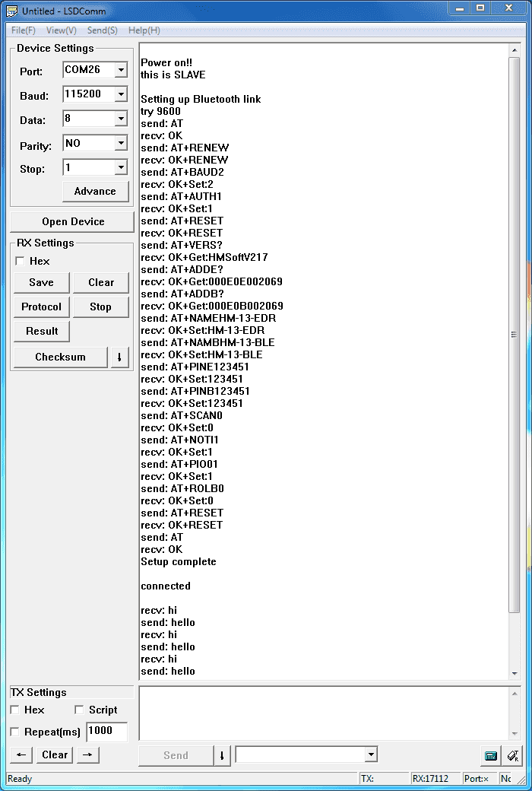Click the Protocol button in RX Settings
532x791 pixels.
(41, 307)
